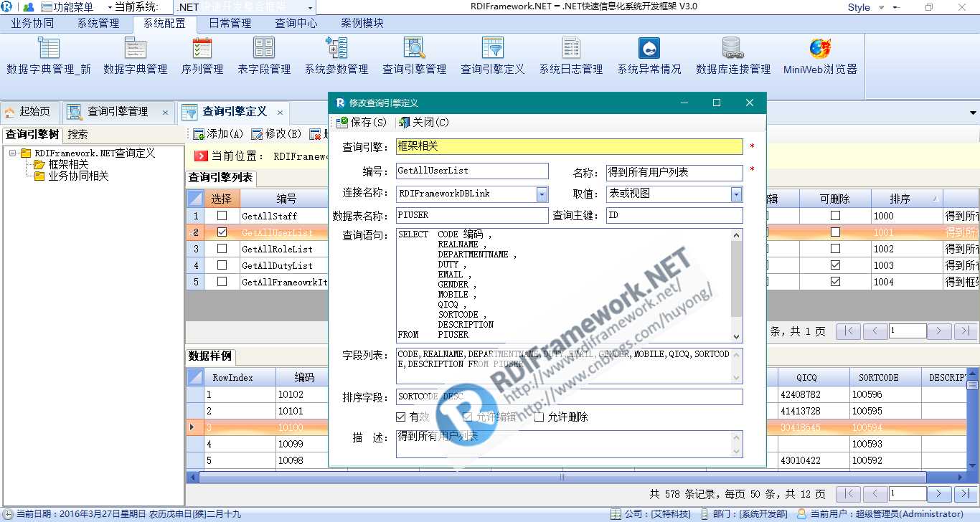
Task: Click the 保存(S) save icon in dialog
Action: (x=341, y=123)
